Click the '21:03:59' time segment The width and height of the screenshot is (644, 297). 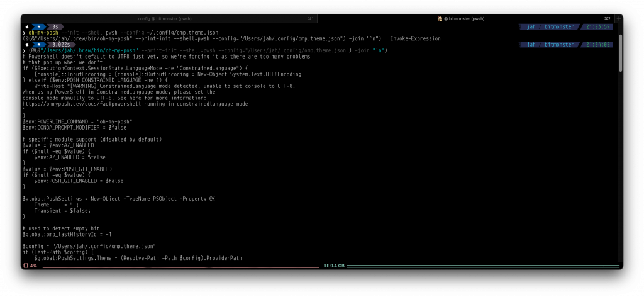597,26
